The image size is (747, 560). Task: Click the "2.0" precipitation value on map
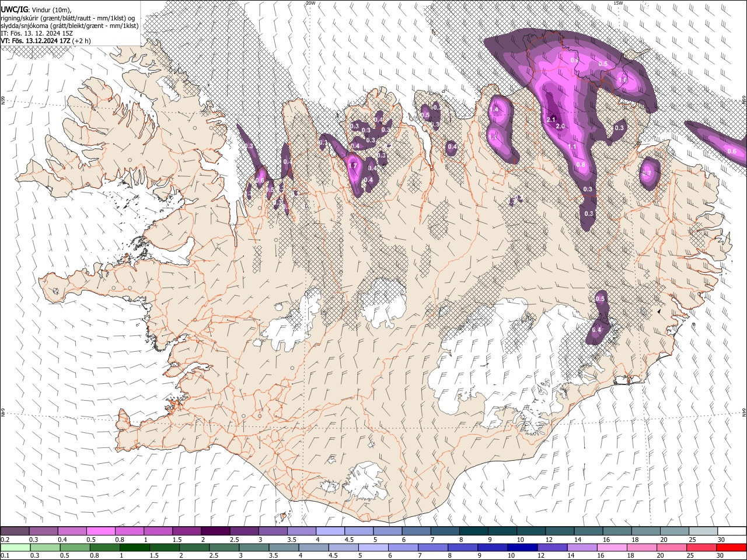(x=561, y=127)
